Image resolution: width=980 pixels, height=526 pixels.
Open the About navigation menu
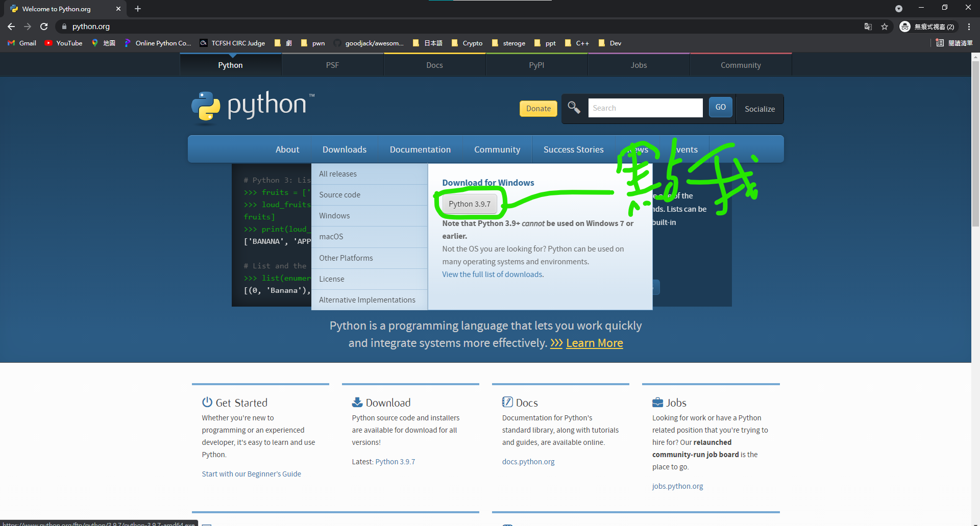pos(287,149)
